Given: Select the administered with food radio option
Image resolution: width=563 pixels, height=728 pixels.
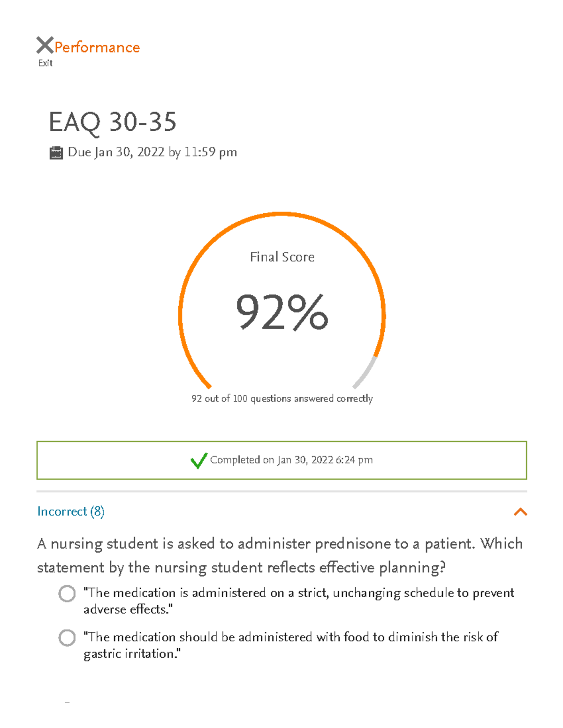Looking at the screenshot, I should click(67, 638).
